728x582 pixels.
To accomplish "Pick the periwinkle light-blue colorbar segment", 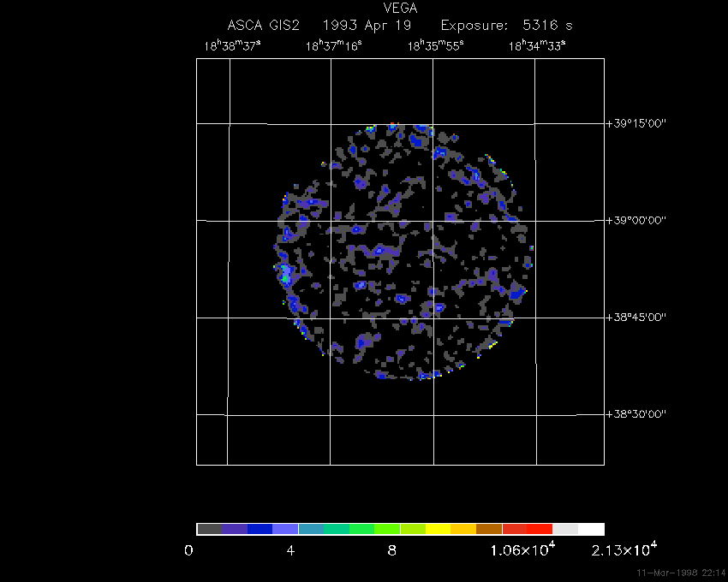I will coord(285,529).
